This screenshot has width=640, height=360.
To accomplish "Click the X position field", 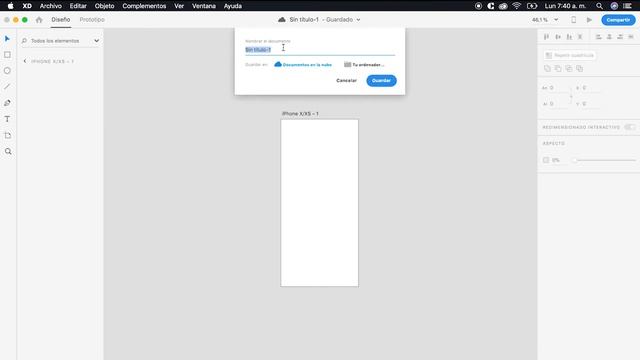I will coord(591,88).
